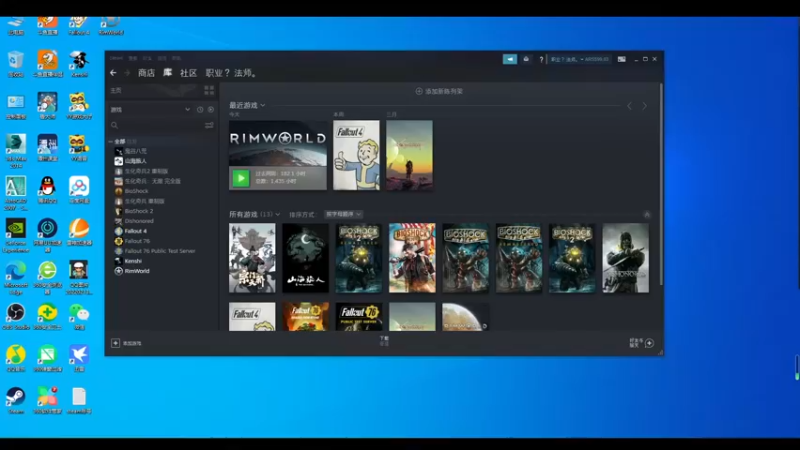The width and height of the screenshot is (800, 450).
Task: Open the notifications inbox icon
Action: pyautogui.click(x=526, y=59)
